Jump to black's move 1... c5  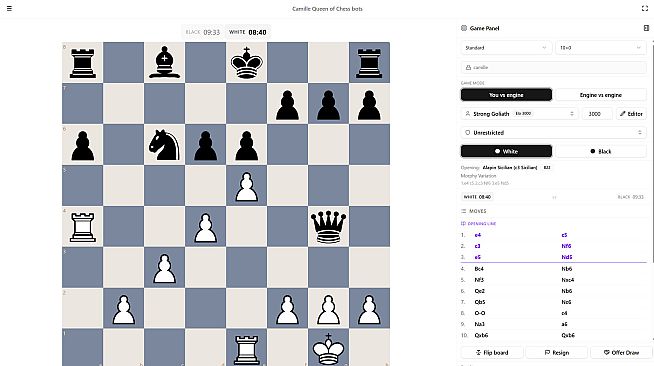pos(564,235)
